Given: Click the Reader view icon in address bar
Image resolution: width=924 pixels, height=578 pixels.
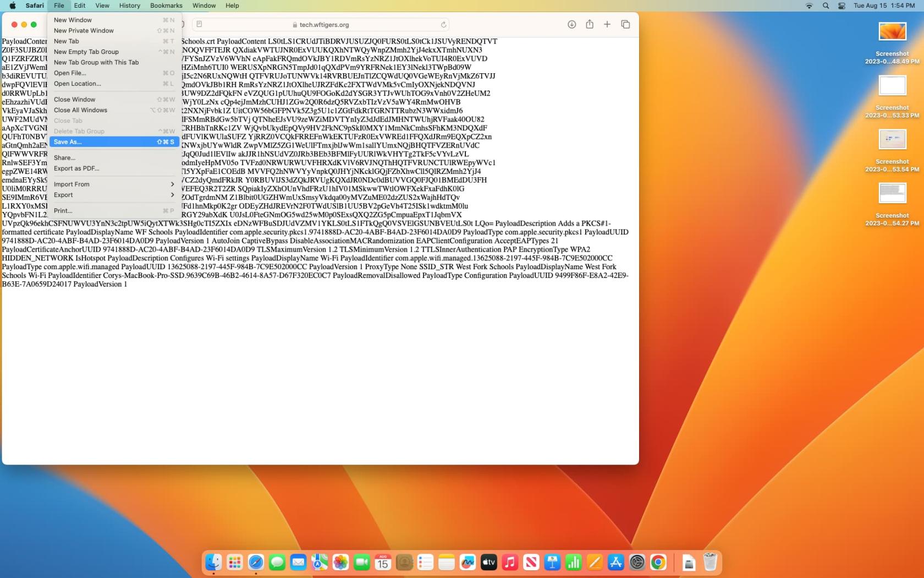Looking at the screenshot, I should tap(199, 24).
